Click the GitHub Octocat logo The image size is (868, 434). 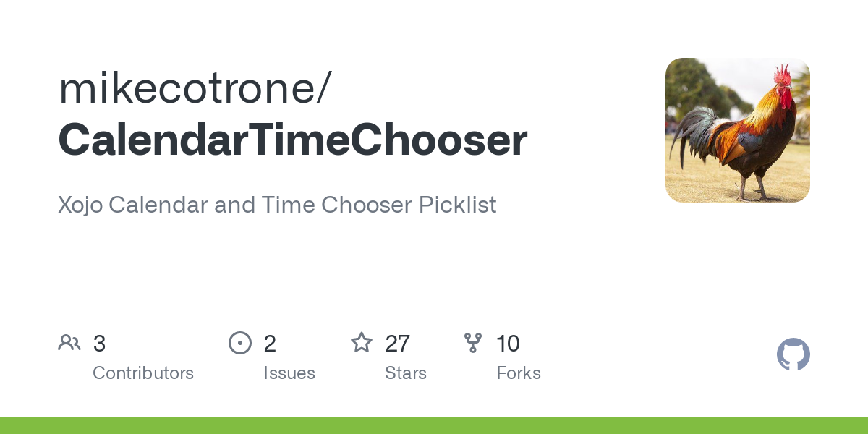pyautogui.click(x=793, y=354)
